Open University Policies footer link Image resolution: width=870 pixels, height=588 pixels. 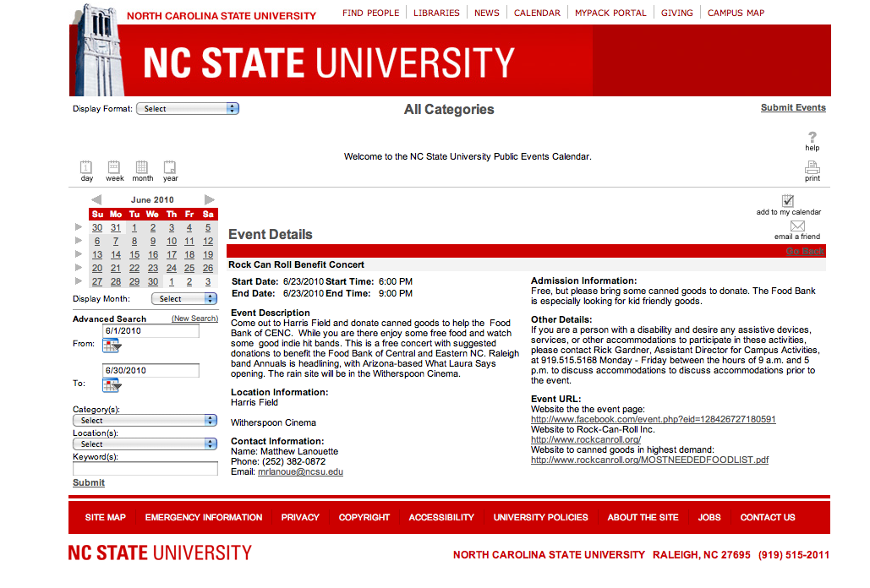(540, 517)
